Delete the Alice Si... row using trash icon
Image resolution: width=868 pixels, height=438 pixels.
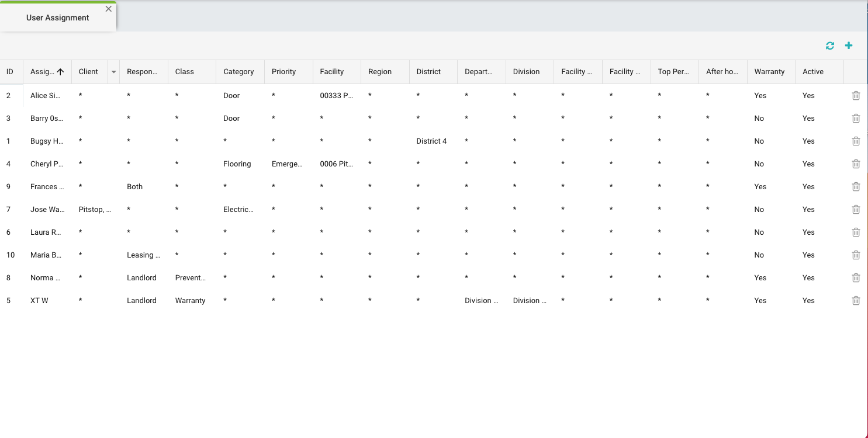coord(856,95)
